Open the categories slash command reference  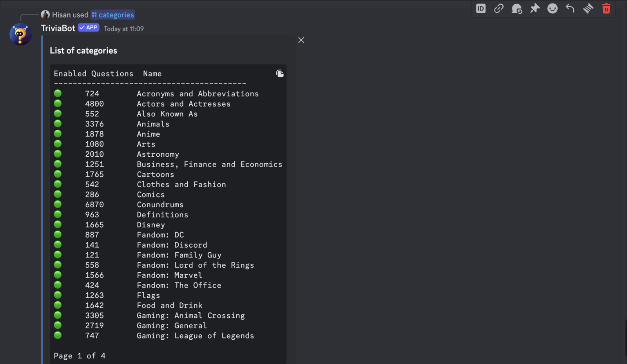(x=113, y=14)
